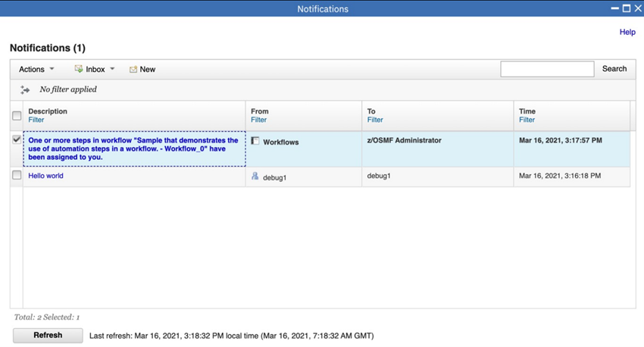This screenshot has width=644, height=347.
Task: Open the Time column Filter link
Action: (x=527, y=120)
